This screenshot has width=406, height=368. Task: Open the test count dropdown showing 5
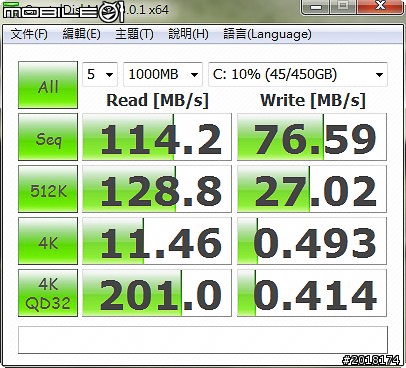(x=100, y=74)
